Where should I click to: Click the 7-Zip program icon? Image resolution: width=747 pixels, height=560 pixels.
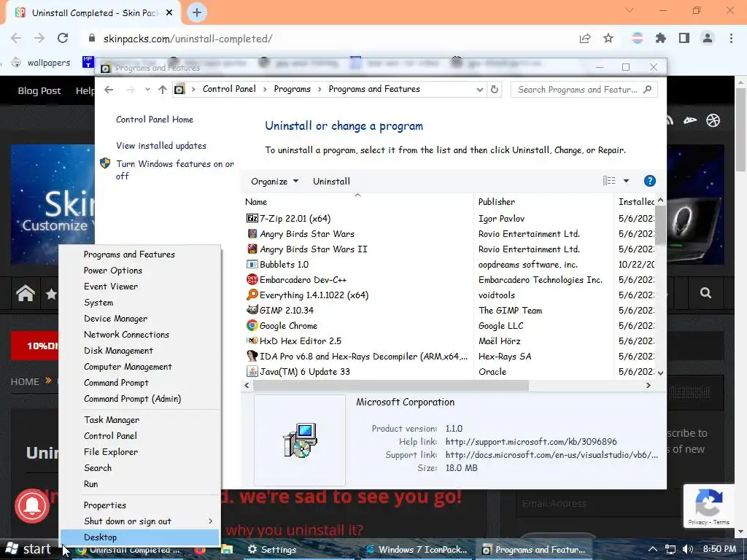[252, 219]
